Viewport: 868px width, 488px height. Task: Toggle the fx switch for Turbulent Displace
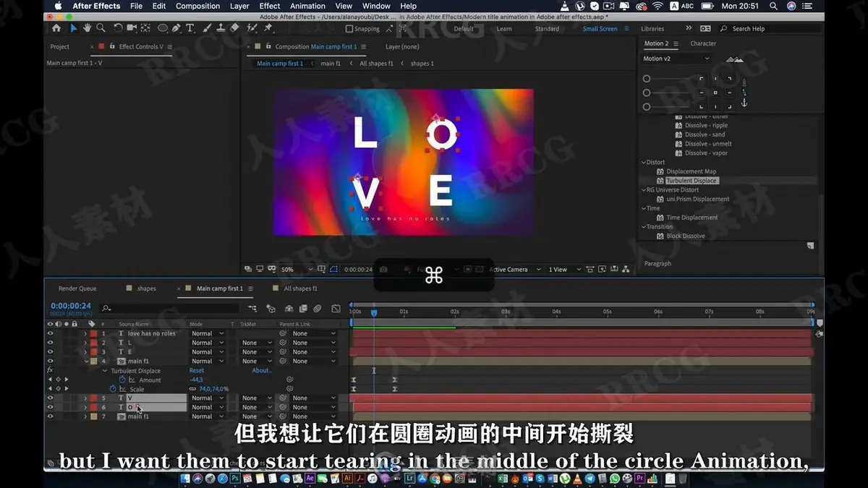coord(50,370)
